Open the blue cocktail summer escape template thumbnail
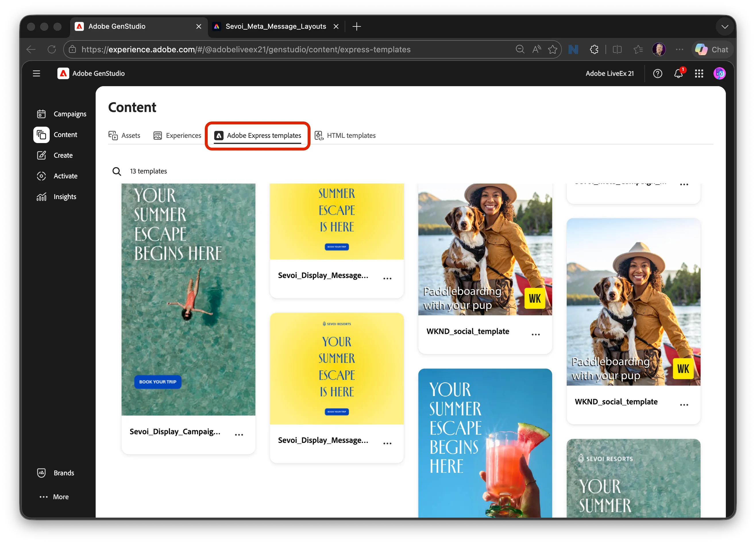 click(485, 443)
